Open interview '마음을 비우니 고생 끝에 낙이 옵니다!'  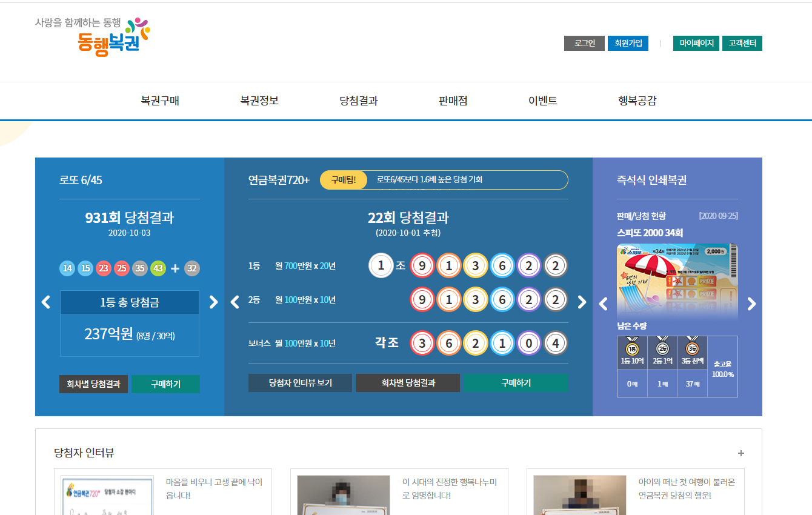pos(214,488)
